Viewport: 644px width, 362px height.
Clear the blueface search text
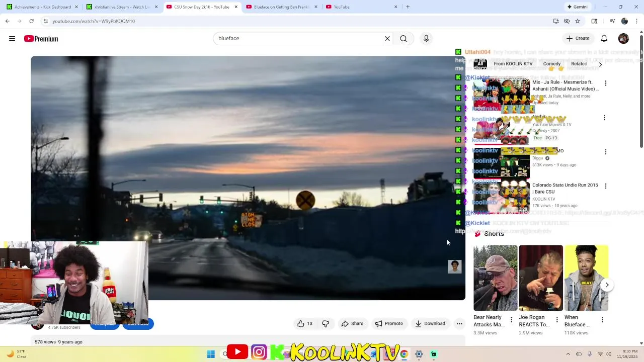[x=387, y=38]
